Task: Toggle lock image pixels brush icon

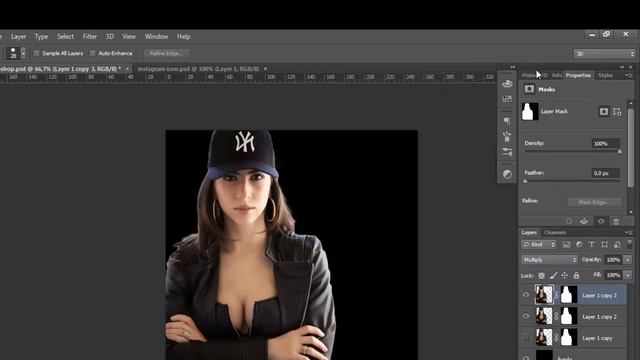Action: [553, 276]
